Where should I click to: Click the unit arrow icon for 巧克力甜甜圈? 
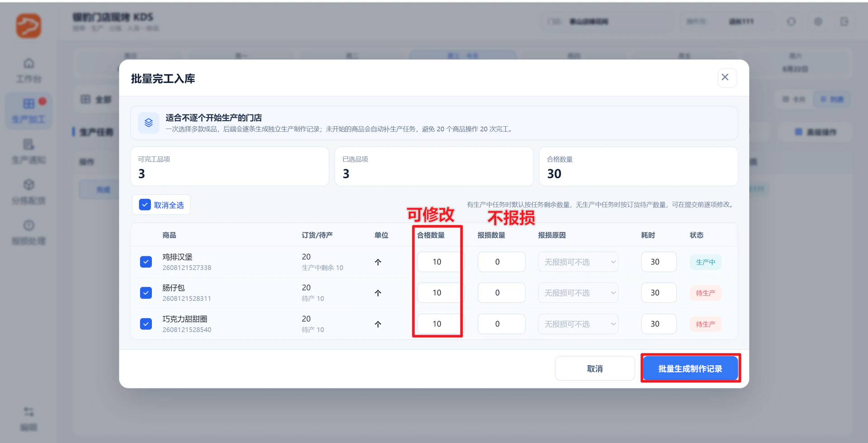[x=378, y=324]
